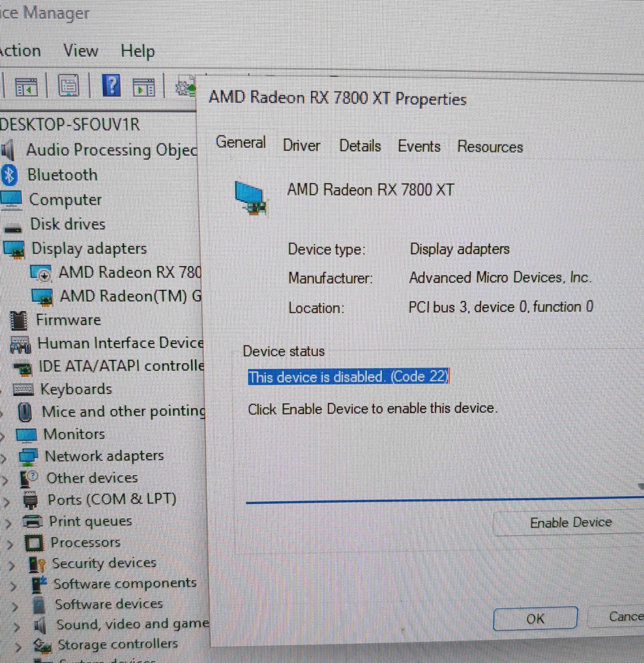Image resolution: width=644 pixels, height=663 pixels.
Task: Click the blue question-mark help toolbar icon
Action: [111, 85]
